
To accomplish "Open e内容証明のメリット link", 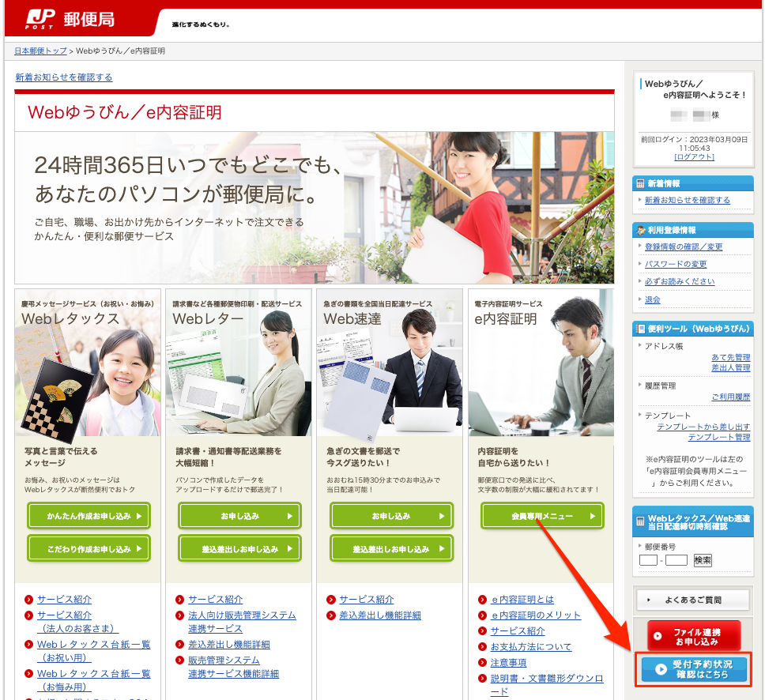I will point(536,615).
